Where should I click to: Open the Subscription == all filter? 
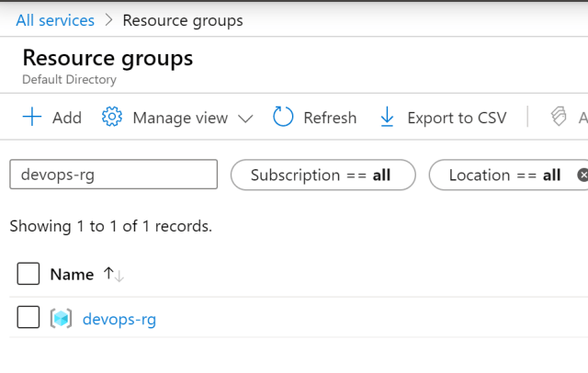tap(322, 175)
